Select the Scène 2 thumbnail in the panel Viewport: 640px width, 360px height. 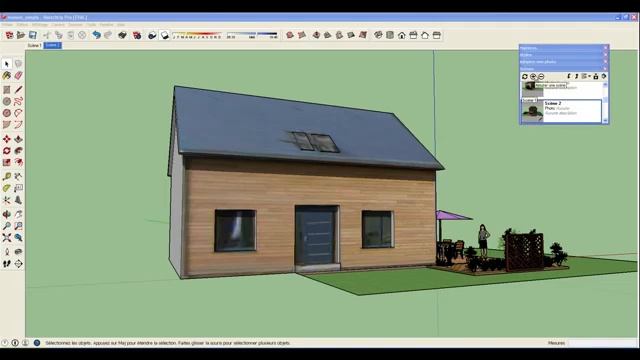coord(533,111)
